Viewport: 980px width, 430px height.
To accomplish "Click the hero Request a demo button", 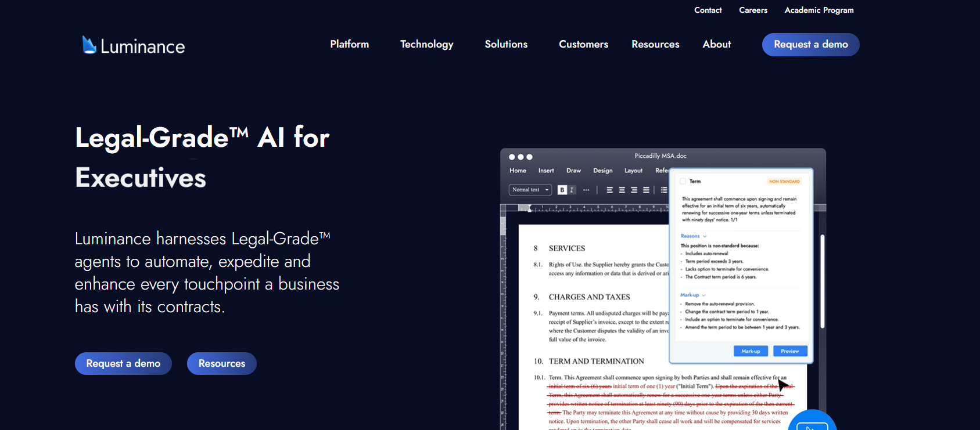I will pos(123,363).
